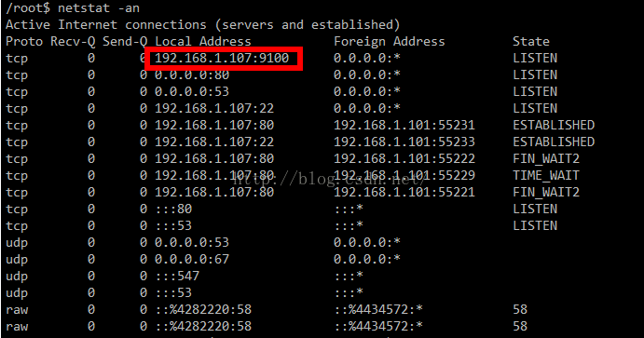Click "udp" protocol in the 0.0.0.0:67 row
The image size is (644, 338).
[x=17, y=260]
